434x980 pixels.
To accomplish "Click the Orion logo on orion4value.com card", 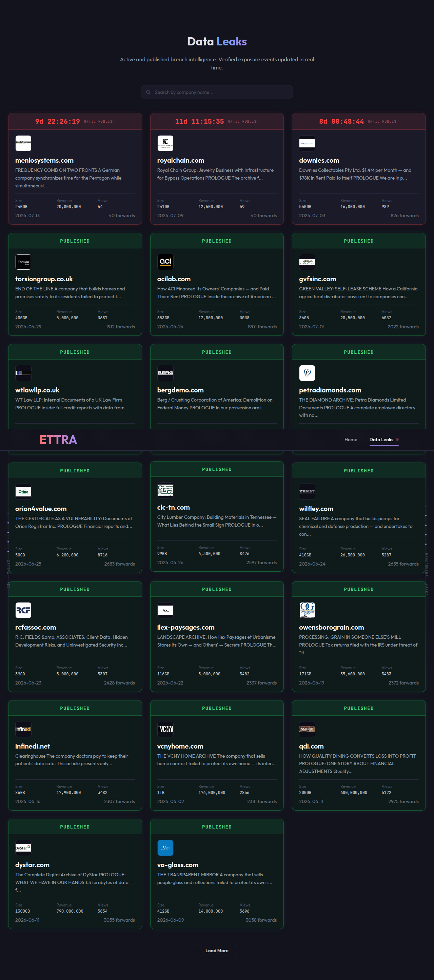I will click(23, 491).
